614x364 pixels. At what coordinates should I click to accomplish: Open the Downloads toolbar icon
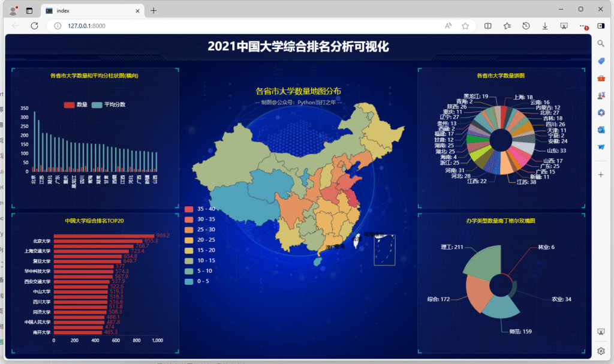pos(545,26)
